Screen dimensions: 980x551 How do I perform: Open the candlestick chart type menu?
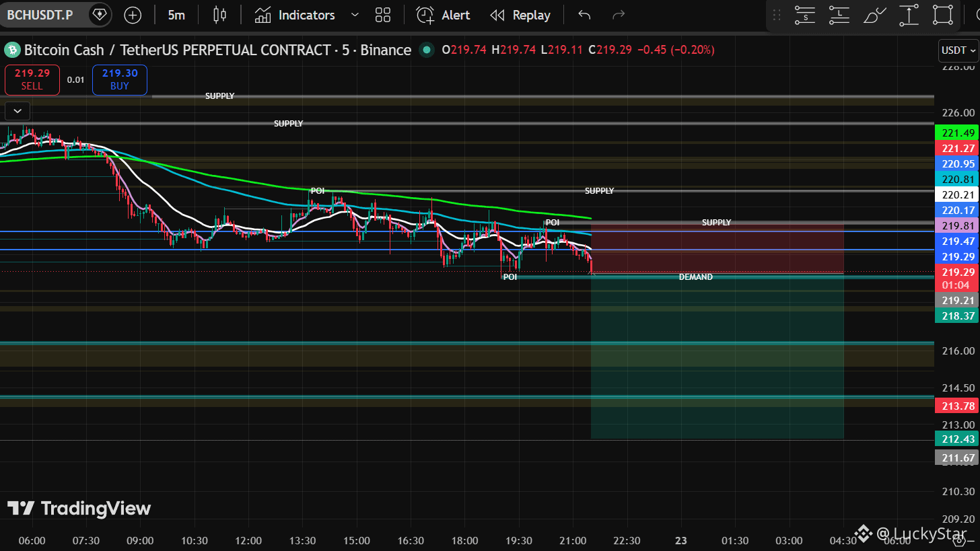pyautogui.click(x=219, y=15)
